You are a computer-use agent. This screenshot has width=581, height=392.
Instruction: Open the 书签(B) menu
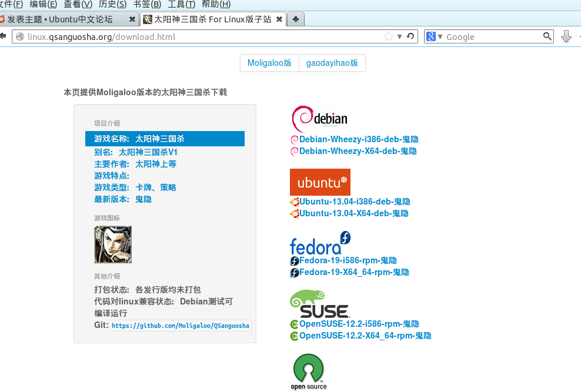point(147,5)
